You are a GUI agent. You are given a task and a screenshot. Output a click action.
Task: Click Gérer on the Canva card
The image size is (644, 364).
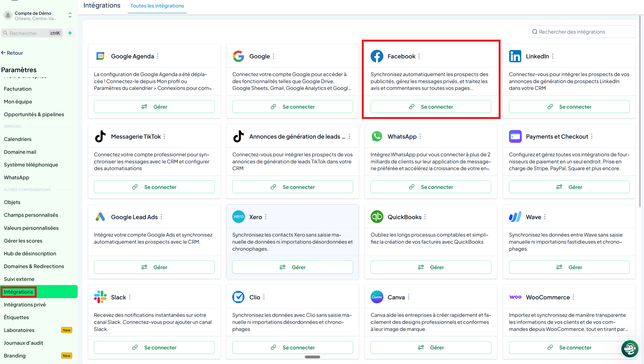[x=431, y=347]
